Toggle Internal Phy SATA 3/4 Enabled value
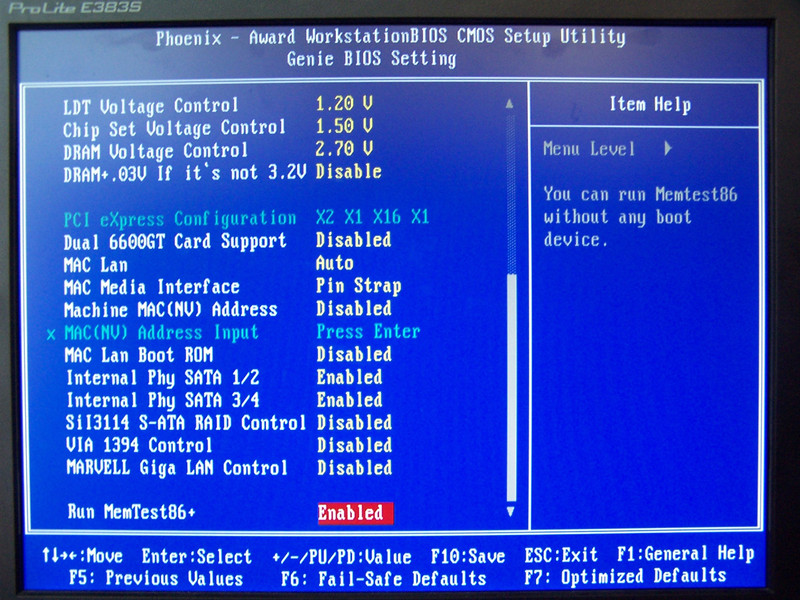The height and width of the screenshot is (600, 800). [x=349, y=400]
